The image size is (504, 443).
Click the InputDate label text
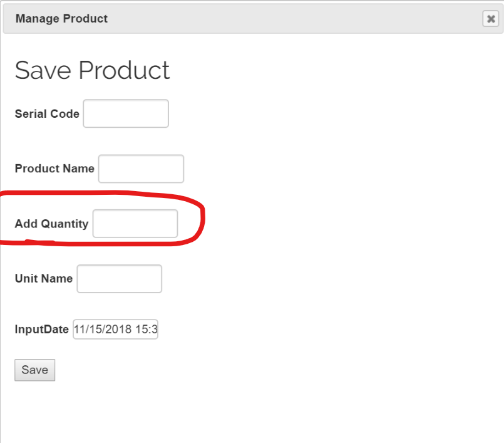coord(41,330)
